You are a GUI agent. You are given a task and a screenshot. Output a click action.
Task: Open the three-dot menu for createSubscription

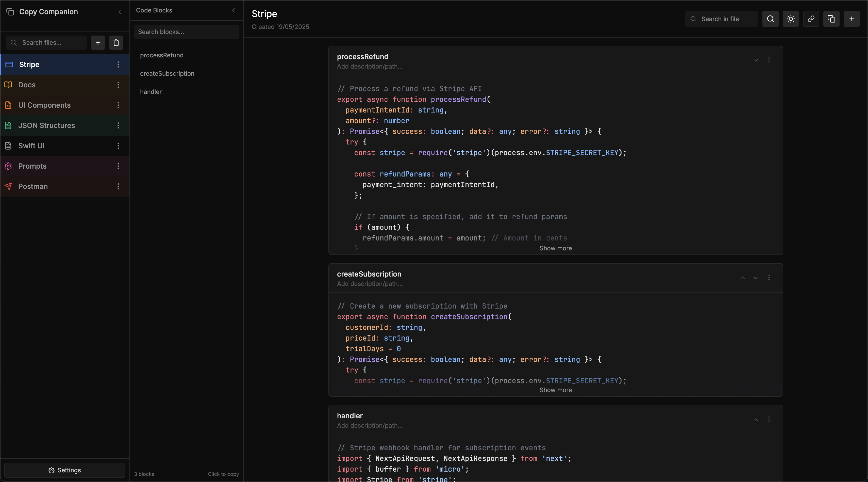(x=769, y=277)
